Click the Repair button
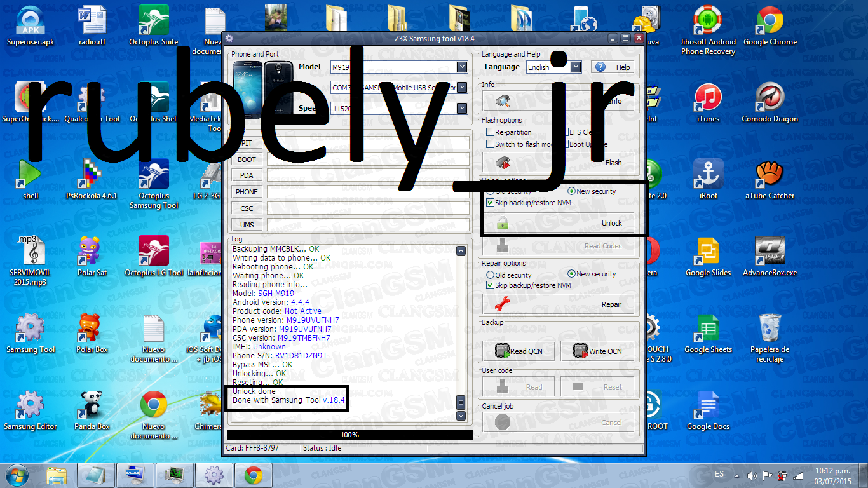 coord(559,304)
